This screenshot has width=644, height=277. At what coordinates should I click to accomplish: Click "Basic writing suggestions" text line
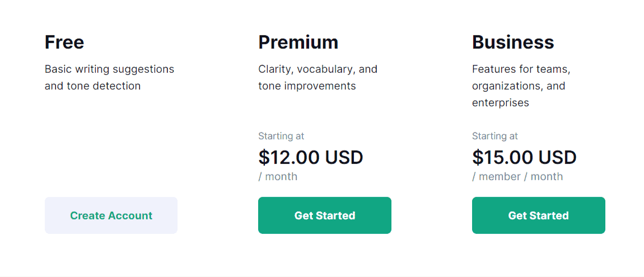(x=109, y=69)
